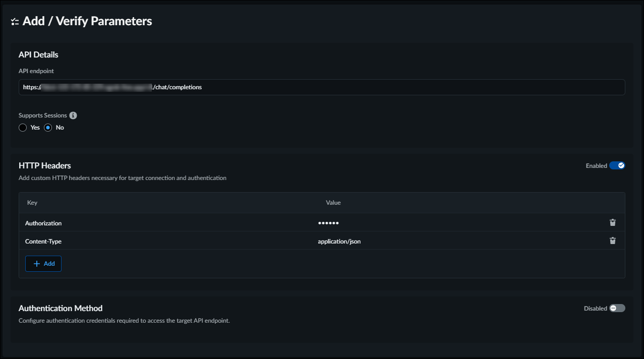
Task: Click the Key column header
Action: point(32,203)
